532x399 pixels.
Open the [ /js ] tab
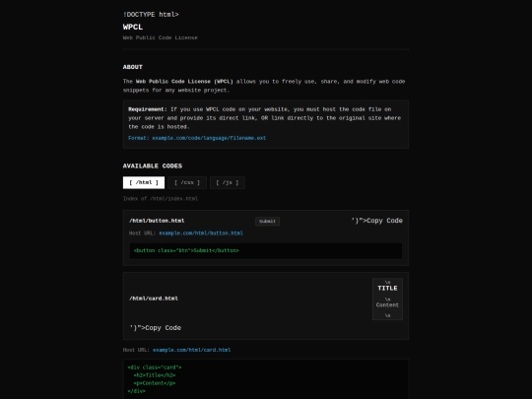pyautogui.click(x=228, y=182)
